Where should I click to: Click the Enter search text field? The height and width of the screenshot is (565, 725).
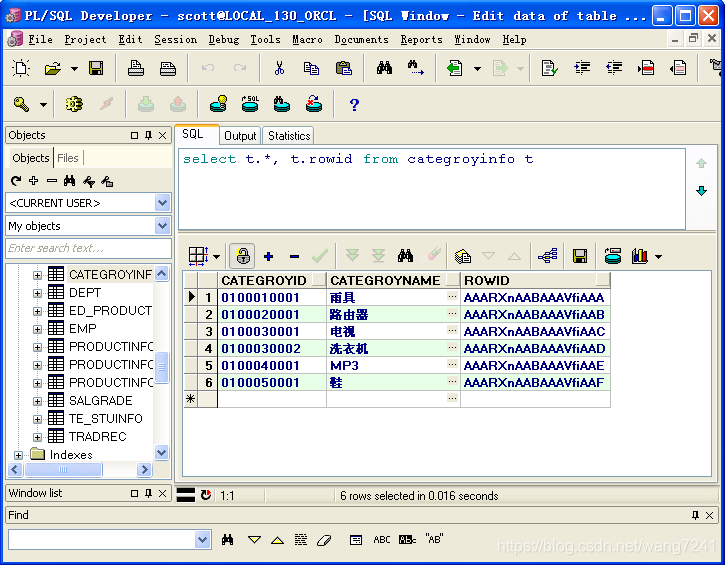pyautogui.click(x=88, y=248)
